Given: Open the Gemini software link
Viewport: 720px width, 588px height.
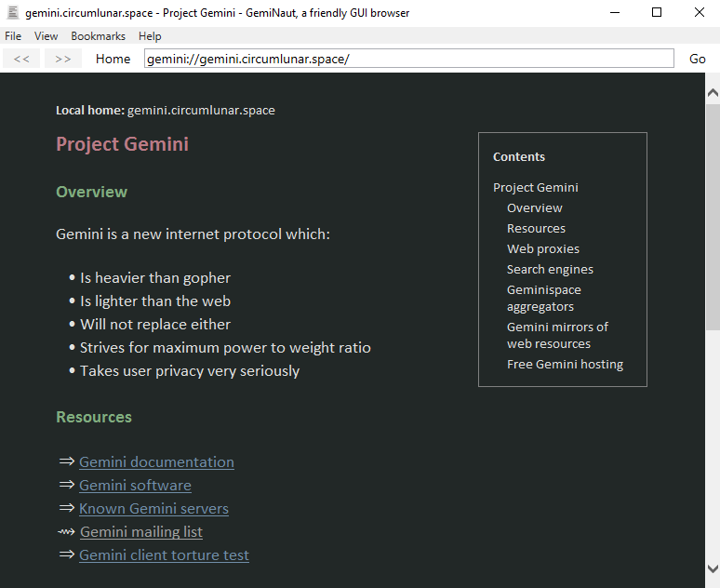Looking at the screenshot, I should coord(135,485).
